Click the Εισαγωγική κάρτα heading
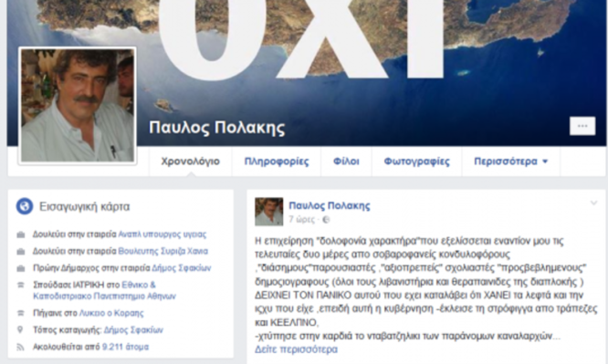The width and height of the screenshot is (608, 364). point(85,206)
